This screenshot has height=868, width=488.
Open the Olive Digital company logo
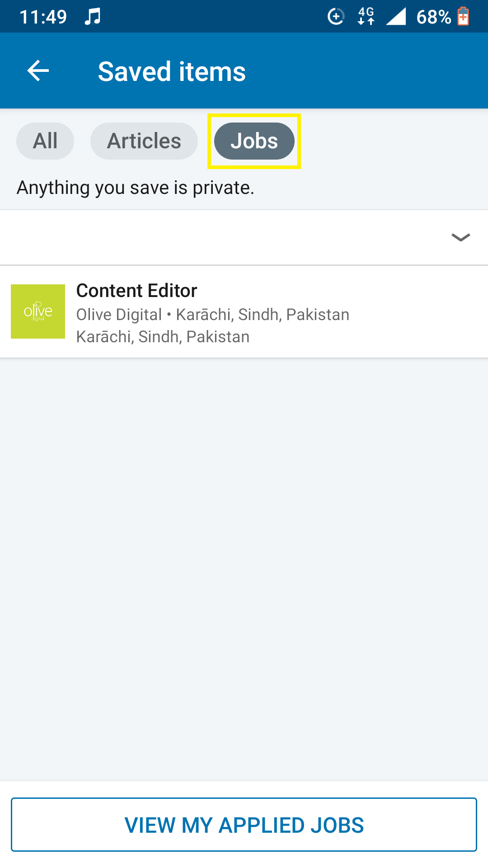[38, 311]
